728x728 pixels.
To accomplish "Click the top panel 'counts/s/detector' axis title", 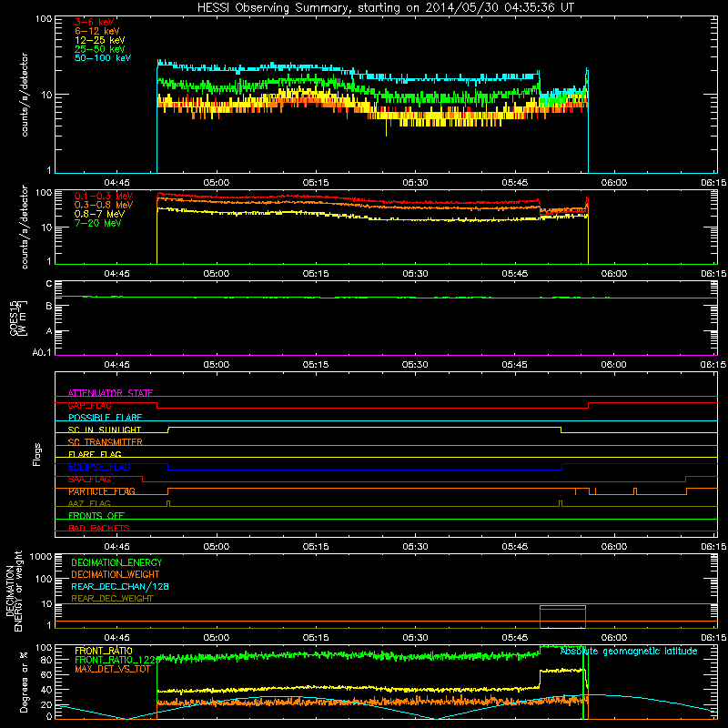I will (25, 95).
